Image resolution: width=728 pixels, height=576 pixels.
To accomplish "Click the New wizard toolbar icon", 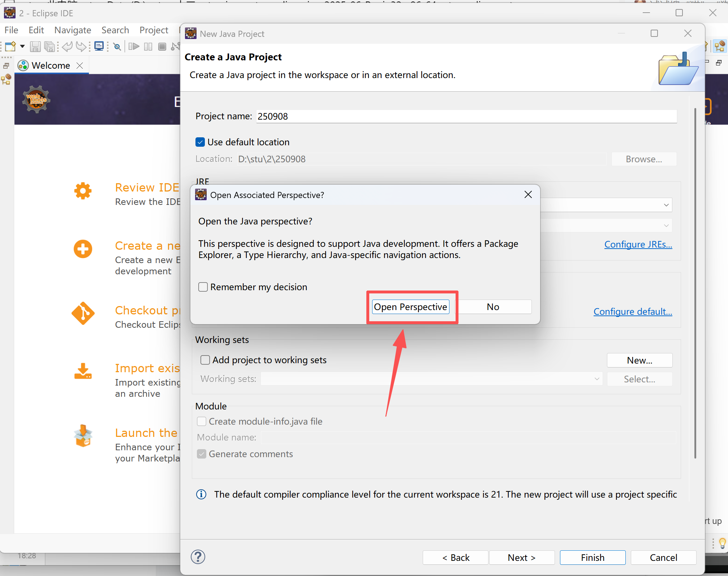I will 10,46.
